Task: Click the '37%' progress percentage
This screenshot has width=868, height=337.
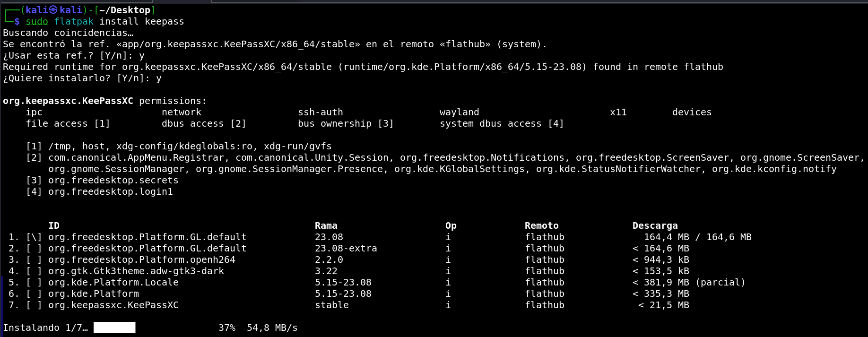Action: pos(227,328)
